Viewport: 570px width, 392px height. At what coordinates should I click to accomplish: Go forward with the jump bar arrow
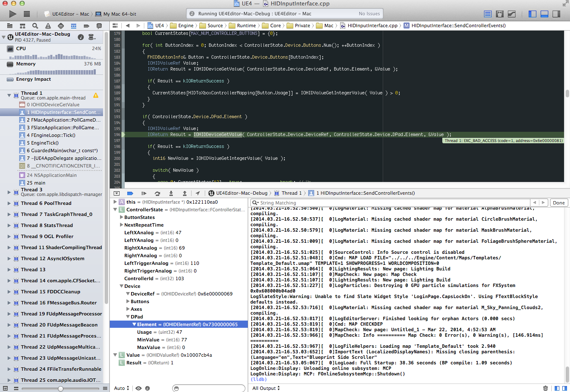[x=139, y=26]
